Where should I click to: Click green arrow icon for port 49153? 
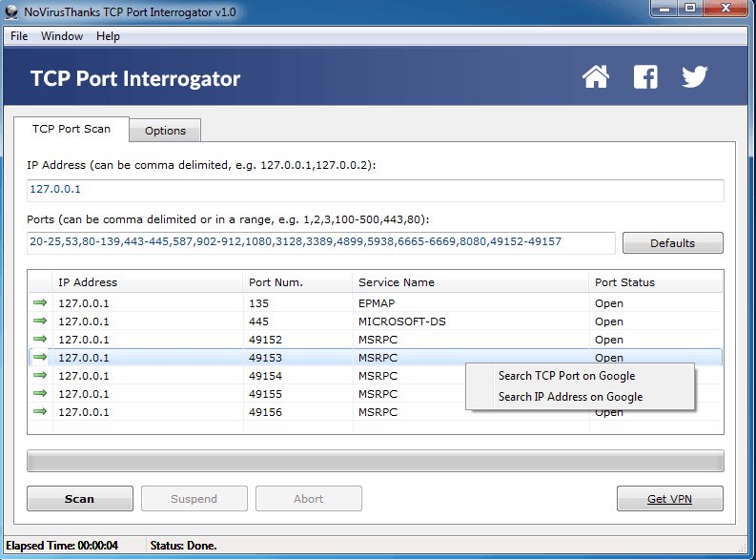[40, 357]
